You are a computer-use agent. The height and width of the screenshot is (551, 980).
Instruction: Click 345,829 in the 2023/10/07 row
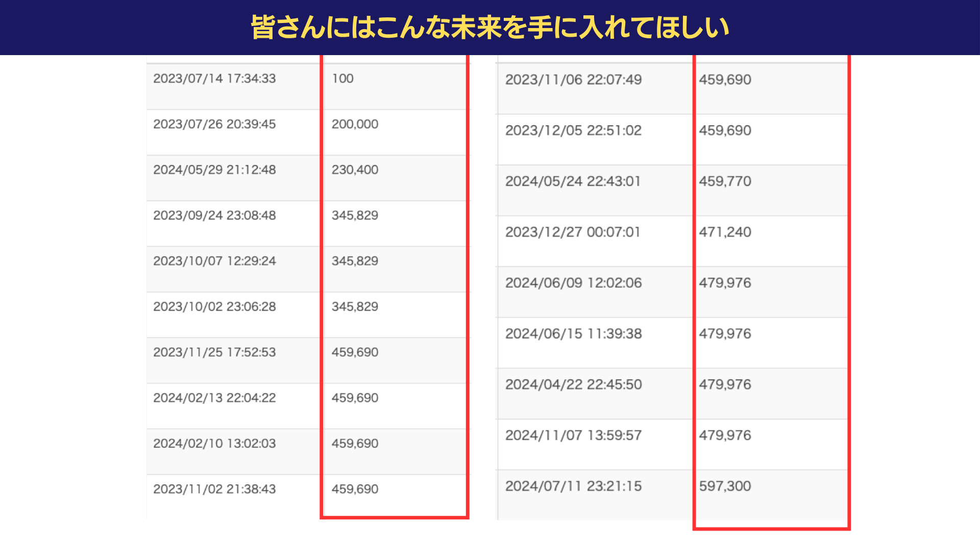(355, 261)
